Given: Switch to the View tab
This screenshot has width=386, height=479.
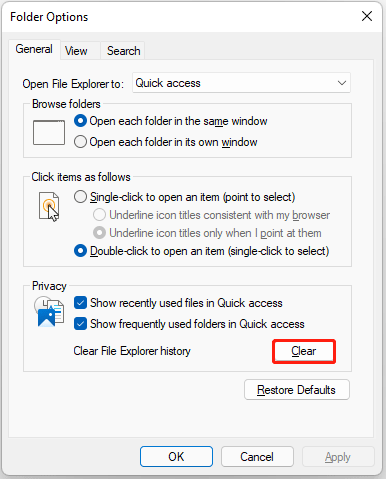Looking at the screenshot, I should click(x=76, y=51).
